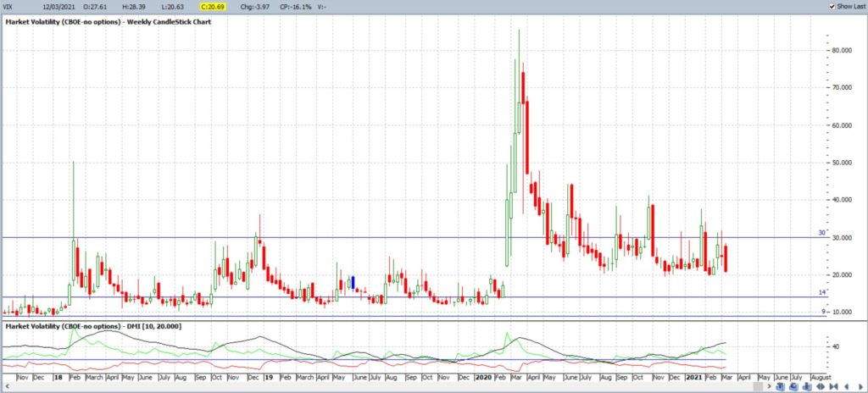Click the DMI panel's 40 axis label
868x393 pixels.
[837, 347]
